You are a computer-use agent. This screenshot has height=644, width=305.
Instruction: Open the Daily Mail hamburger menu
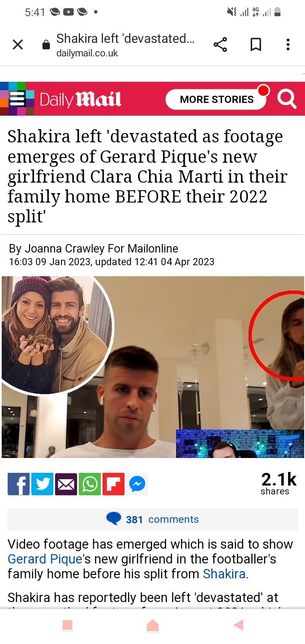pos(17,99)
